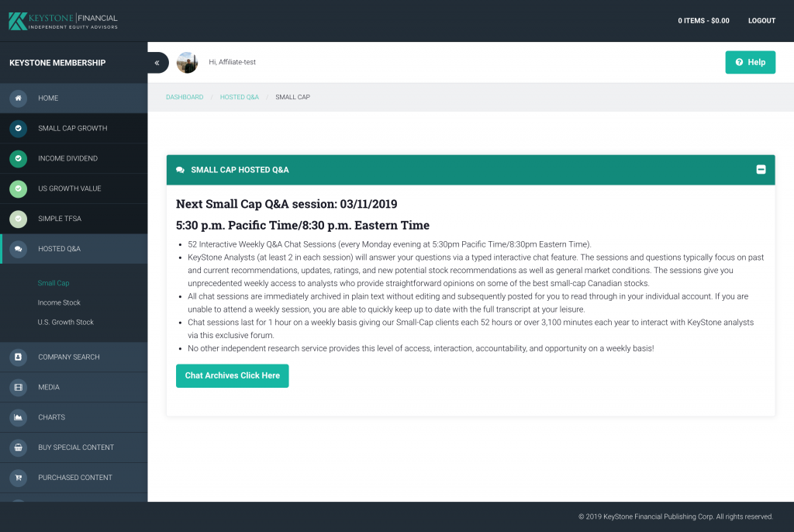The image size is (794, 532).
Task: Click the US Growth Value checkmark icon
Action: click(19, 188)
